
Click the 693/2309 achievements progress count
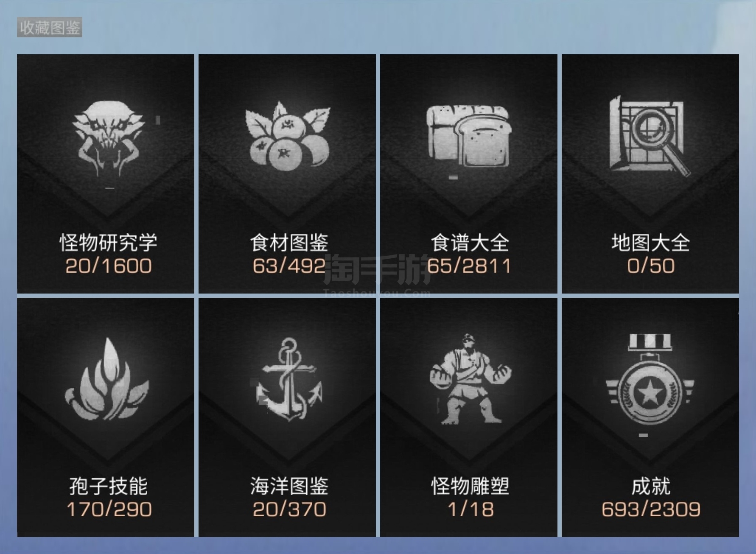click(x=651, y=509)
